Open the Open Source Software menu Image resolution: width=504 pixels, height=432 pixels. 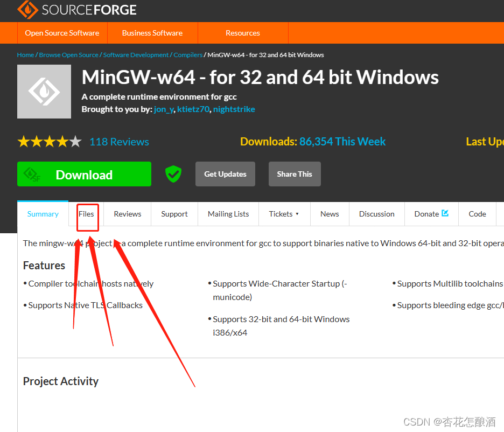click(x=62, y=33)
